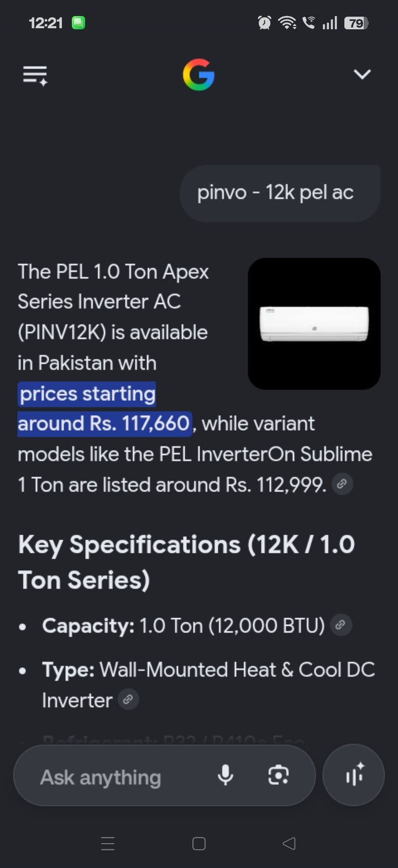
Task: Open the PEL AC product image thumbnail
Action: [x=314, y=323]
